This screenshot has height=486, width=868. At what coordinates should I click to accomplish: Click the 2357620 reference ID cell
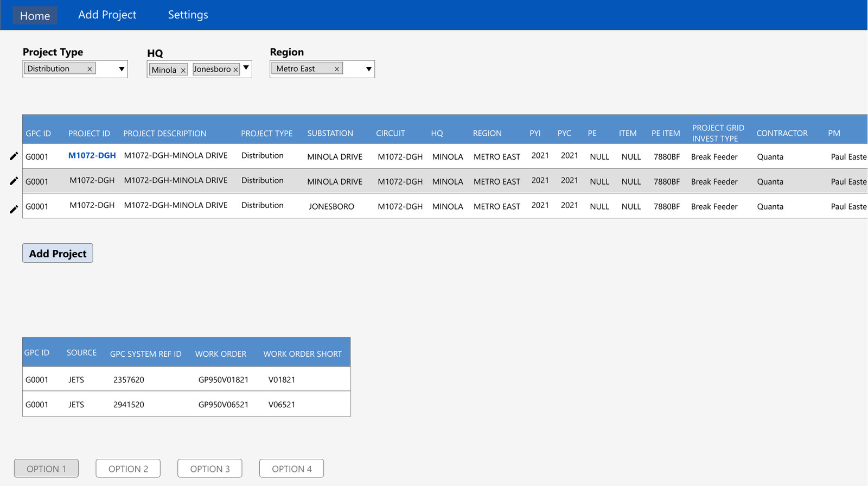coord(129,380)
